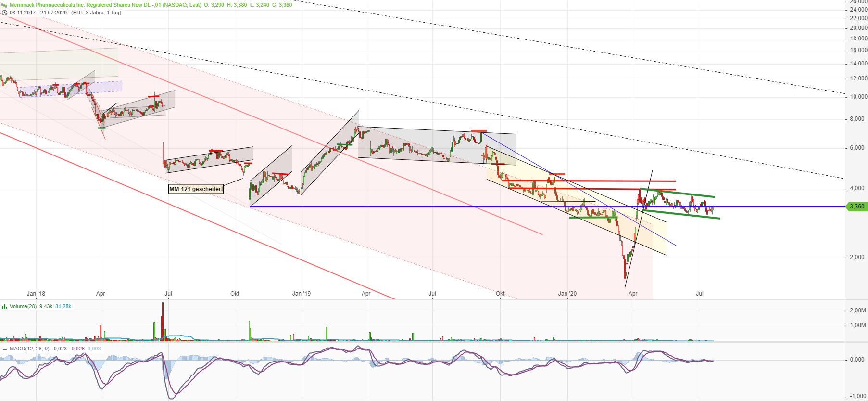868x401 pixels.
Task: Select the MACD(12, 26, 9) indicator label
Action: point(29,349)
